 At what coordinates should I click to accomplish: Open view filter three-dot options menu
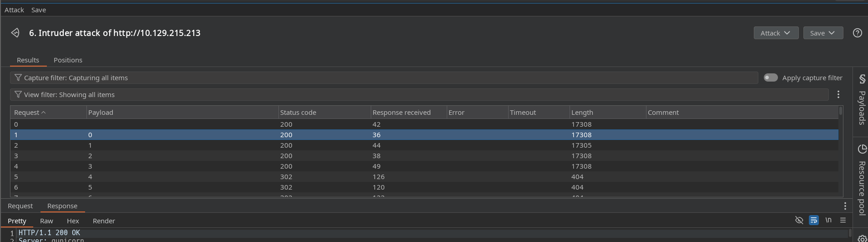pos(838,94)
